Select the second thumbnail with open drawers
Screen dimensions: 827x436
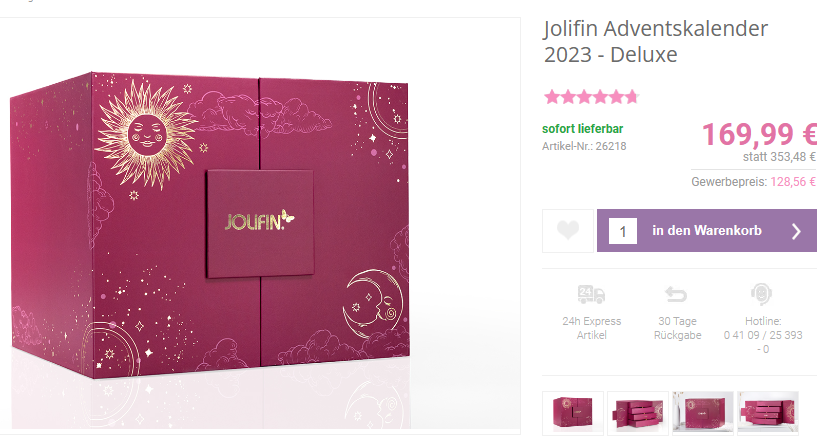(x=638, y=413)
